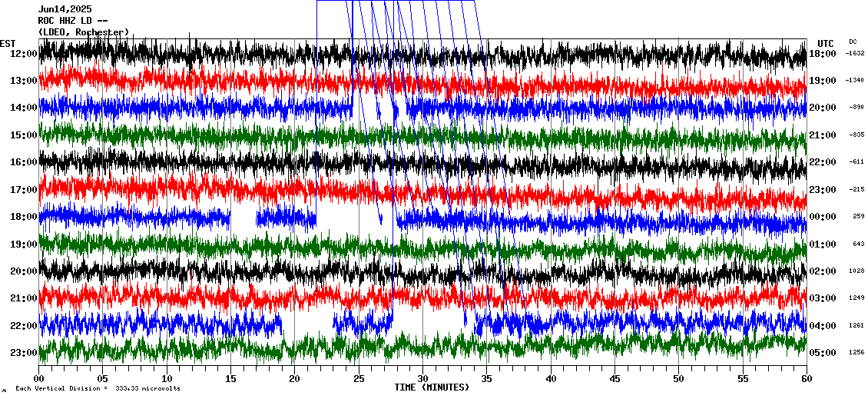Screen dimensions: 868x399
Task: Select the UTC timezone column header
Action: coord(826,43)
